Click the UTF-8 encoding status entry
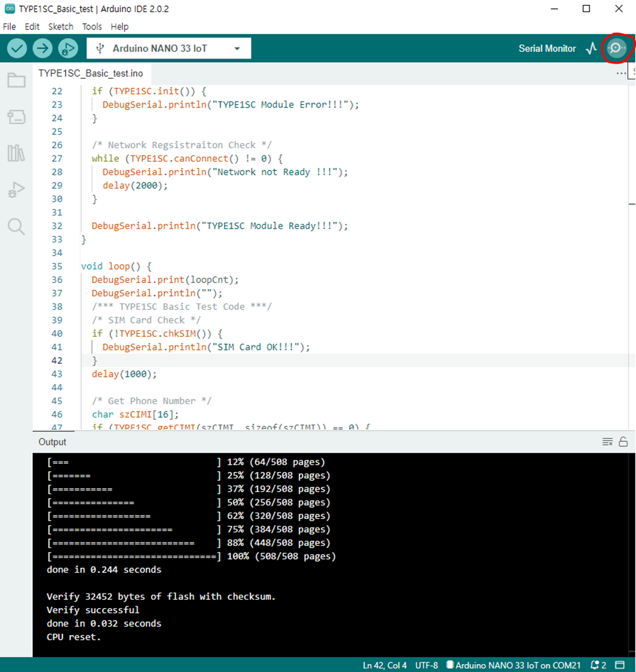The height and width of the screenshot is (672, 636). 426,665
